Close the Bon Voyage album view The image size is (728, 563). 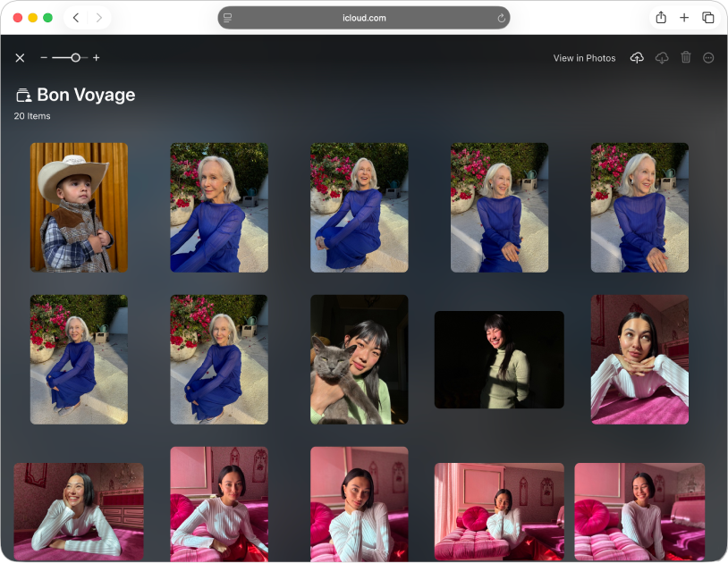point(20,58)
